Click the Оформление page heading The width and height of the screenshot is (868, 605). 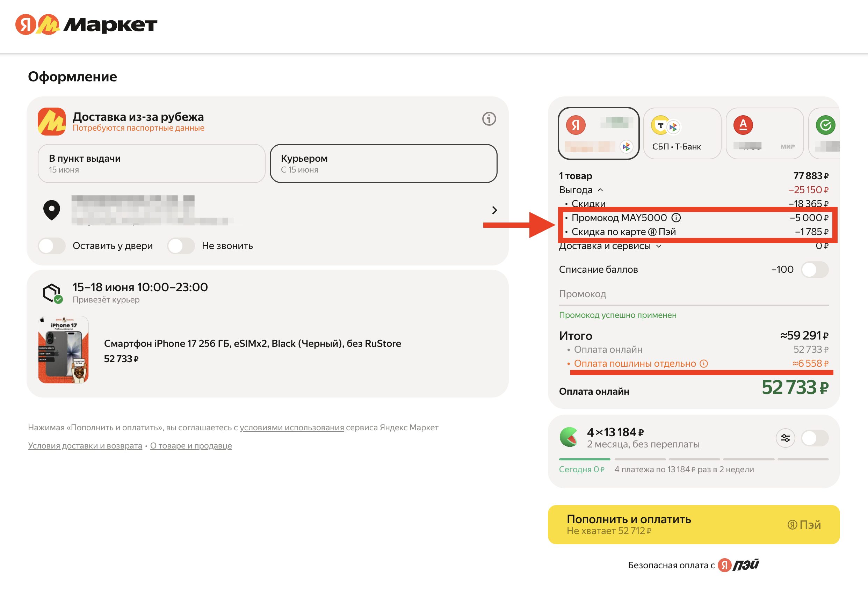coord(73,77)
